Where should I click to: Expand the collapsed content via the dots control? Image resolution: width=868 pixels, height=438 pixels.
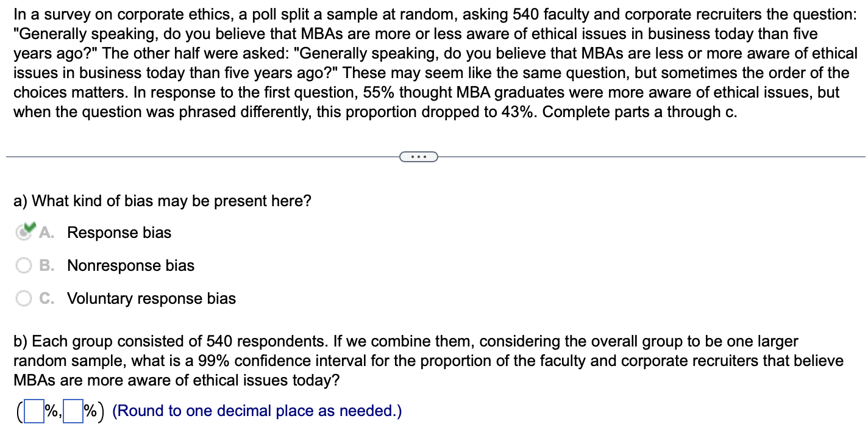coord(419,156)
